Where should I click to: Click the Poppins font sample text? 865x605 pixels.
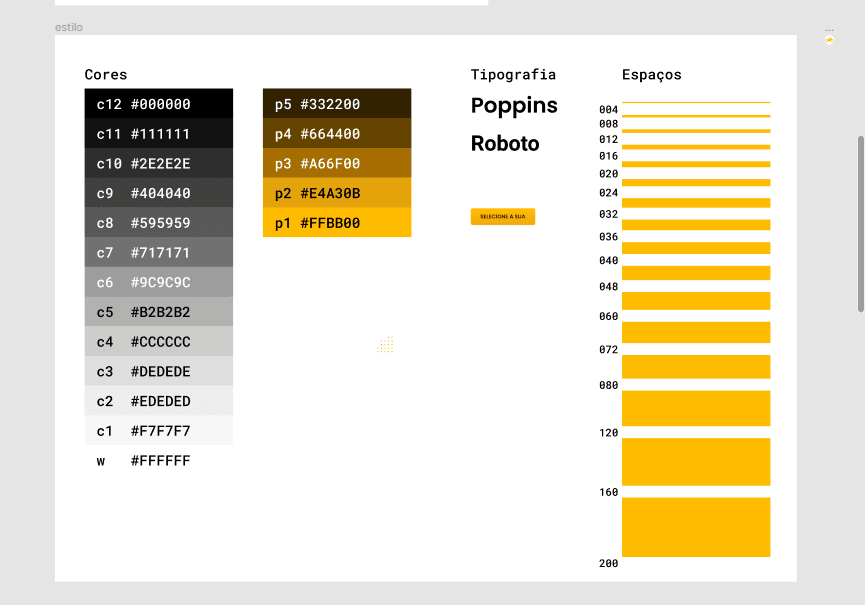tap(514, 106)
